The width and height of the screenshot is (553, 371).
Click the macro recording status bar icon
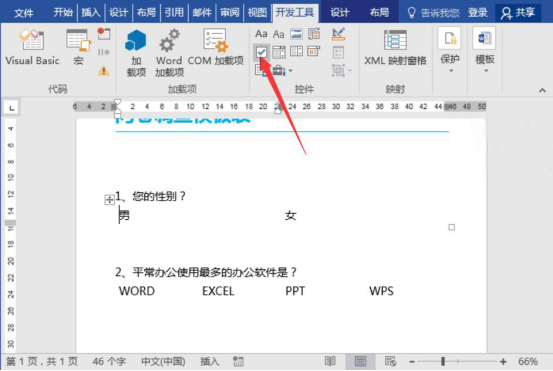coord(238,361)
